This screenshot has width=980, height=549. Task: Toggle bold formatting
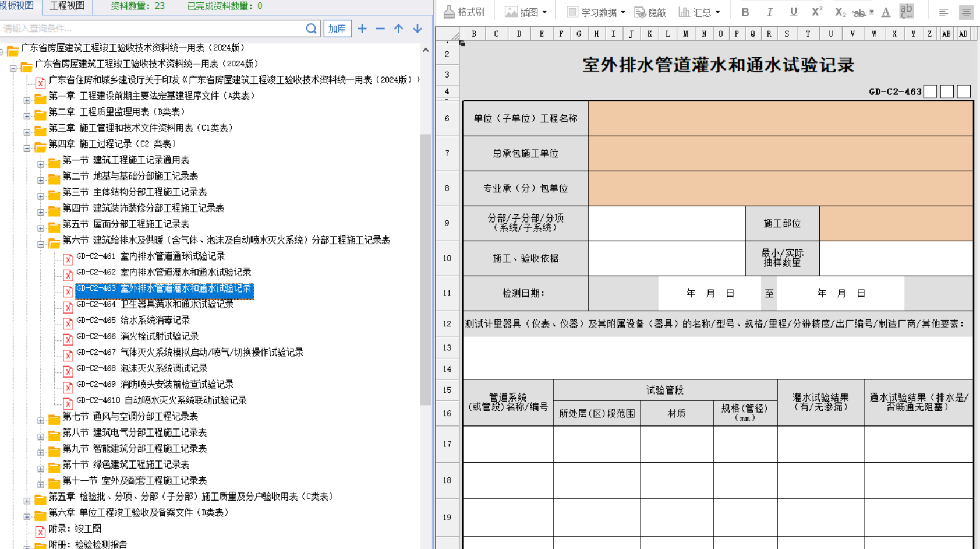[745, 12]
